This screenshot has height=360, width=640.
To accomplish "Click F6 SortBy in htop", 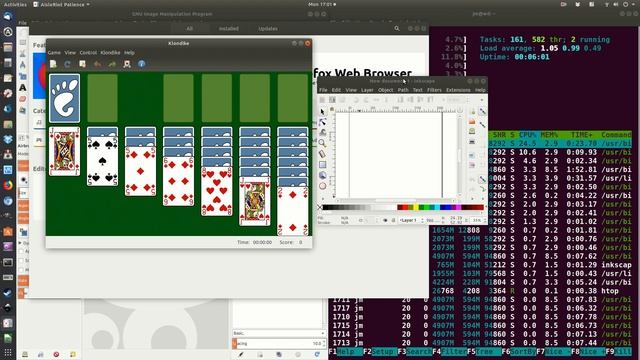I will point(519,351).
